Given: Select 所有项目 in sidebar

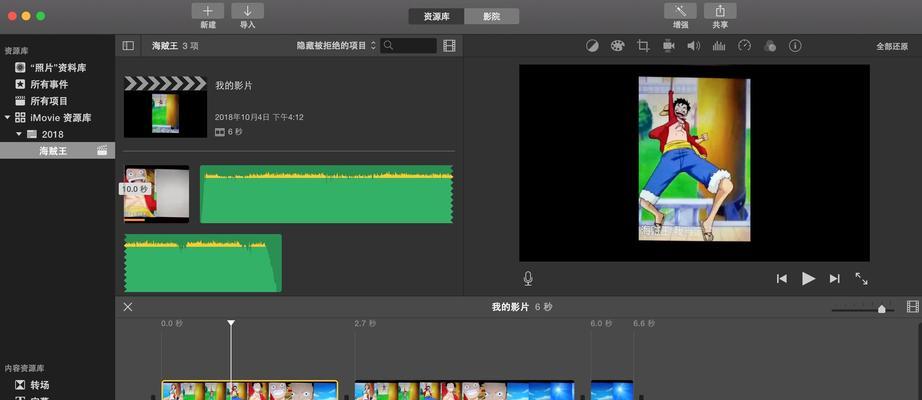Looking at the screenshot, I should click(x=58, y=101).
